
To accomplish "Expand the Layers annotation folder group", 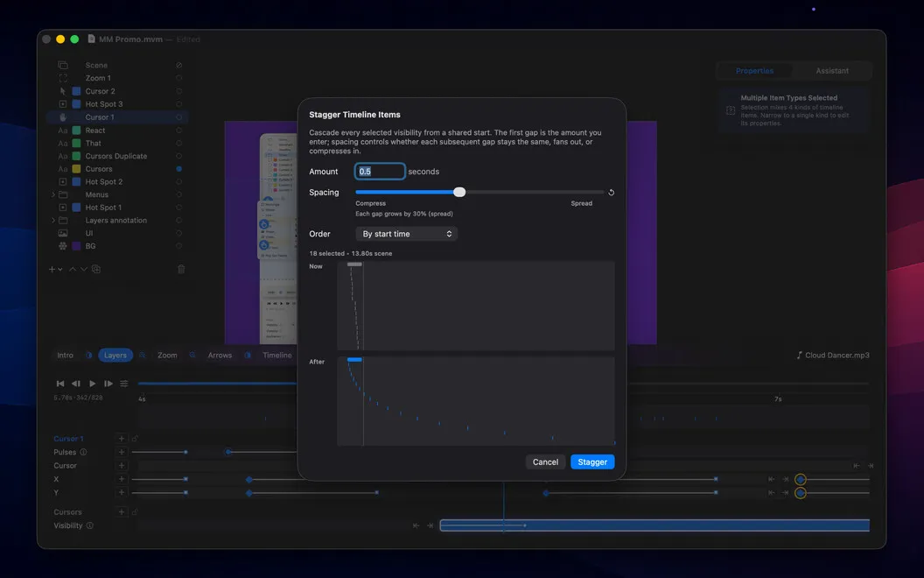I will pos(53,220).
